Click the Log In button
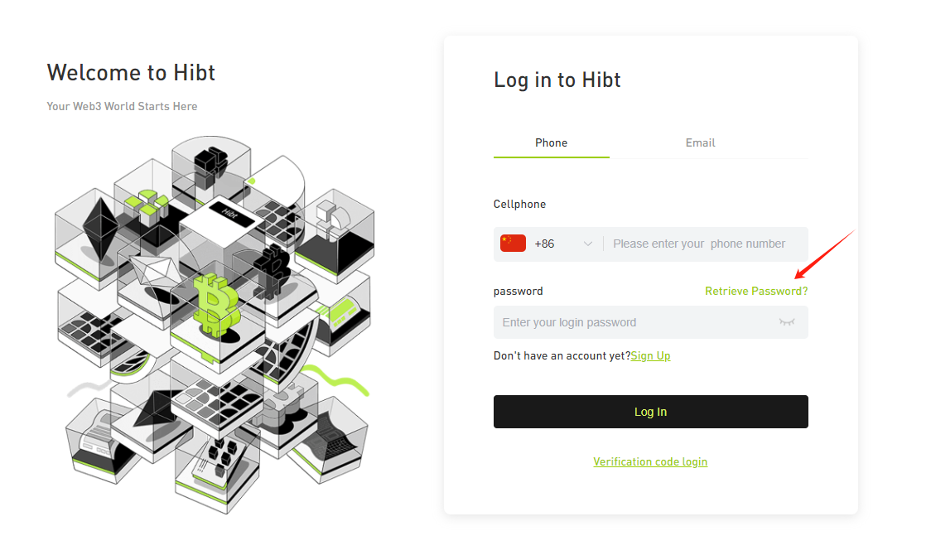Viewport: 931px width, 560px height. 651,412
